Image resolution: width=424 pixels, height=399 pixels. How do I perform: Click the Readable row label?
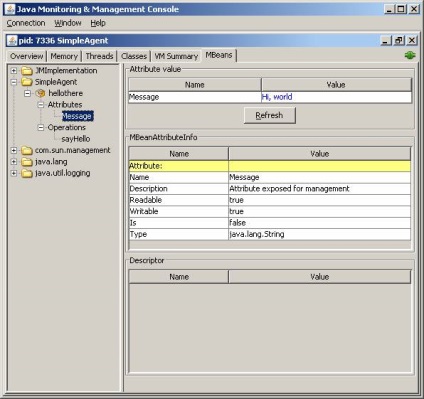pyautogui.click(x=179, y=200)
